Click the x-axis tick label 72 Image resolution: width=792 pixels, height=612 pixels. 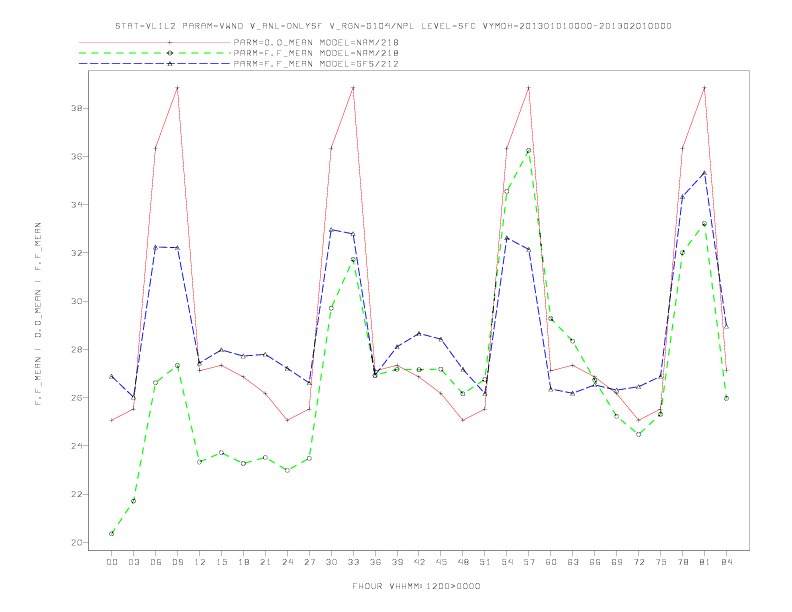638,562
